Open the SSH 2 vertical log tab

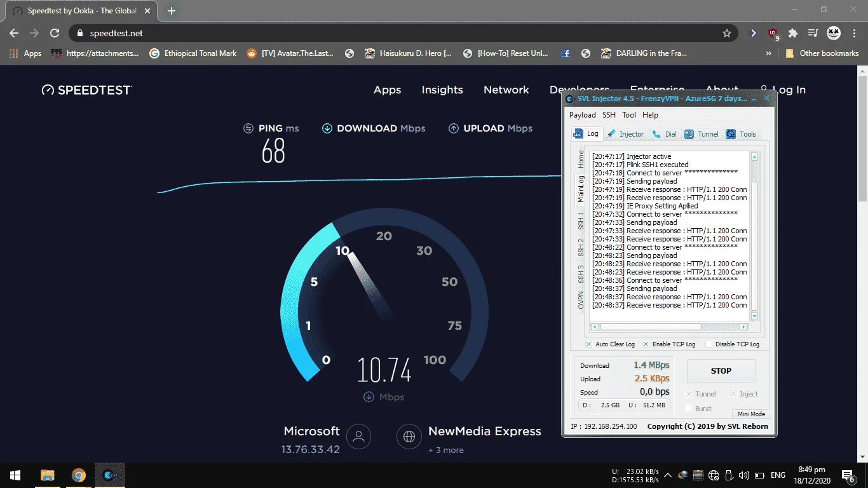(x=581, y=248)
